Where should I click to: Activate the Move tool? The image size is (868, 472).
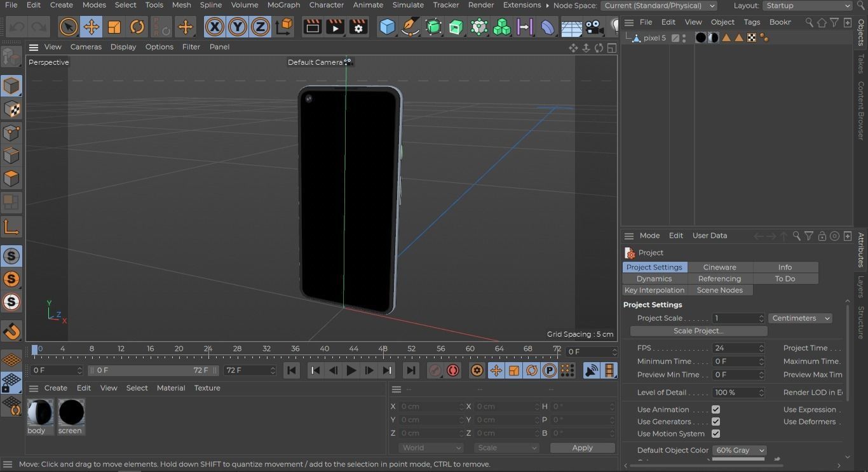point(91,27)
